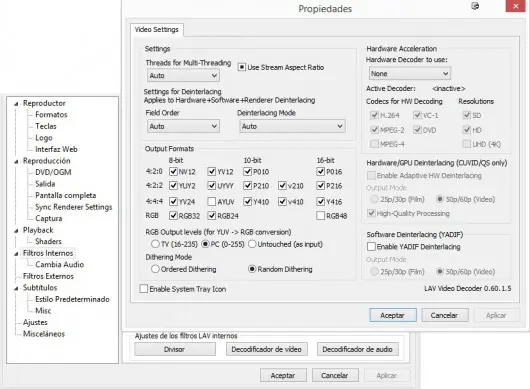The width and height of the screenshot is (530, 389).
Task: Select DVD/OGM in the options tree
Action: (x=53, y=172)
